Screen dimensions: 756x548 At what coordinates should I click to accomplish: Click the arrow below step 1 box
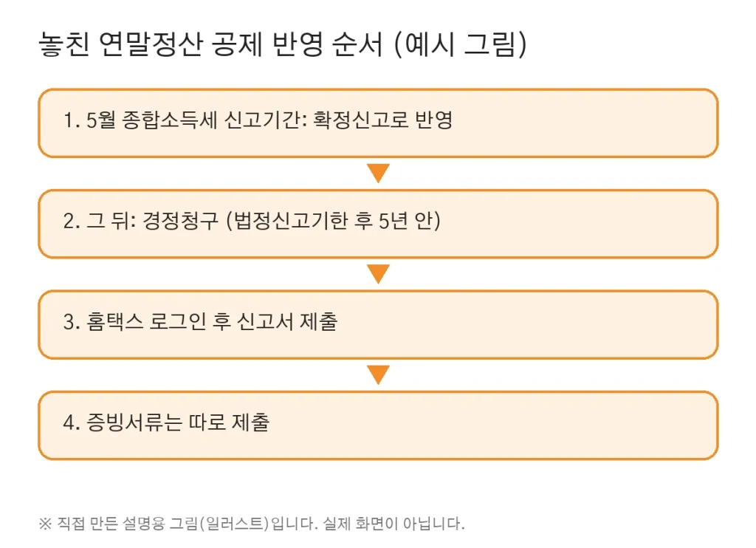click(x=378, y=173)
